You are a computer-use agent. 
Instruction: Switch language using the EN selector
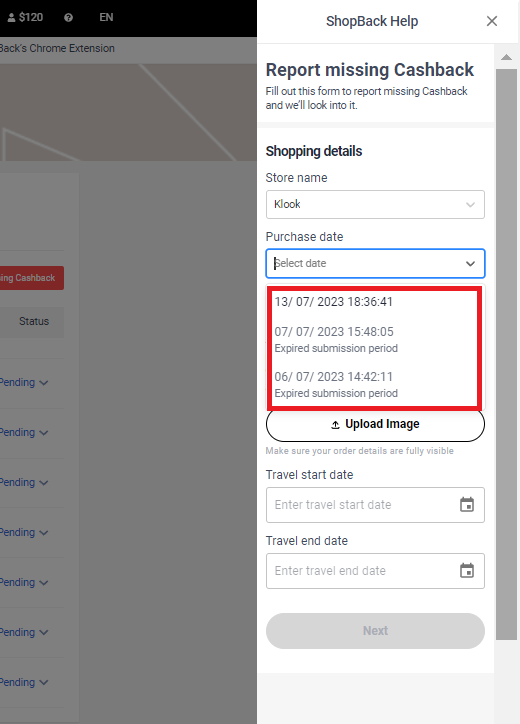coord(106,18)
